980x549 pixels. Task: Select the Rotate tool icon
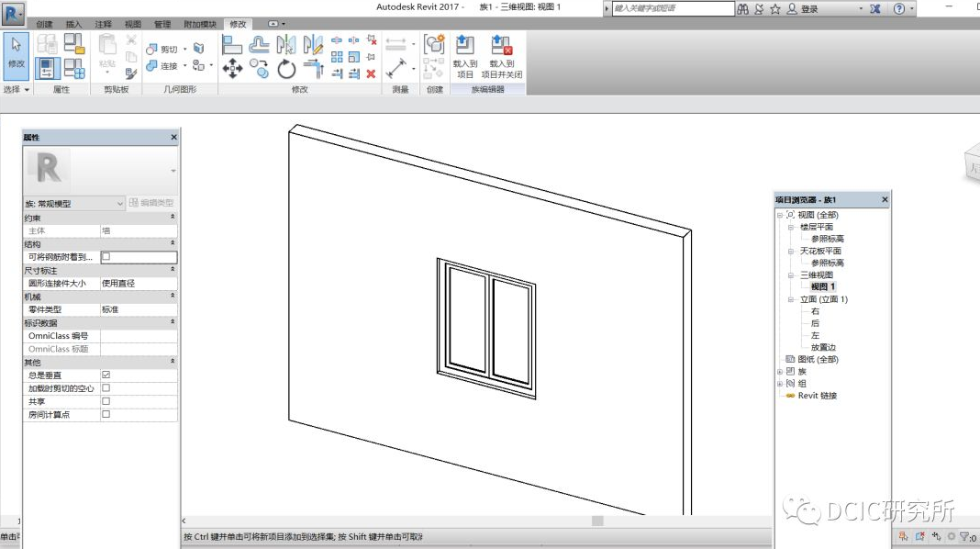click(x=285, y=68)
